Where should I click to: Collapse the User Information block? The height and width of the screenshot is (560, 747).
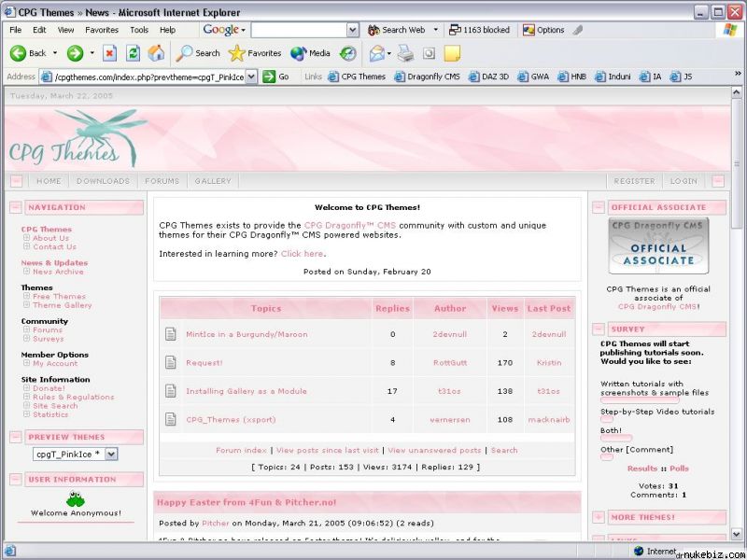pyautogui.click(x=16, y=480)
